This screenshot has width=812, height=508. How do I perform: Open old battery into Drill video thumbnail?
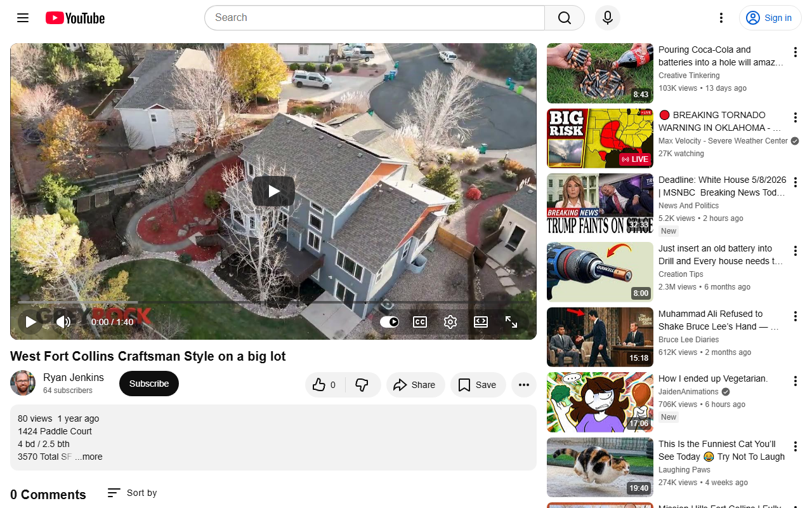tap(600, 272)
